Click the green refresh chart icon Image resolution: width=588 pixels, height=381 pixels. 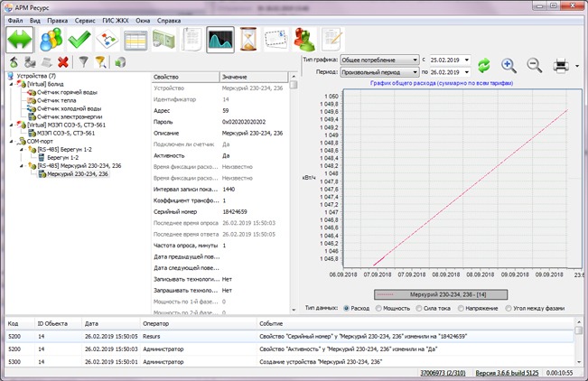(x=485, y=65)
